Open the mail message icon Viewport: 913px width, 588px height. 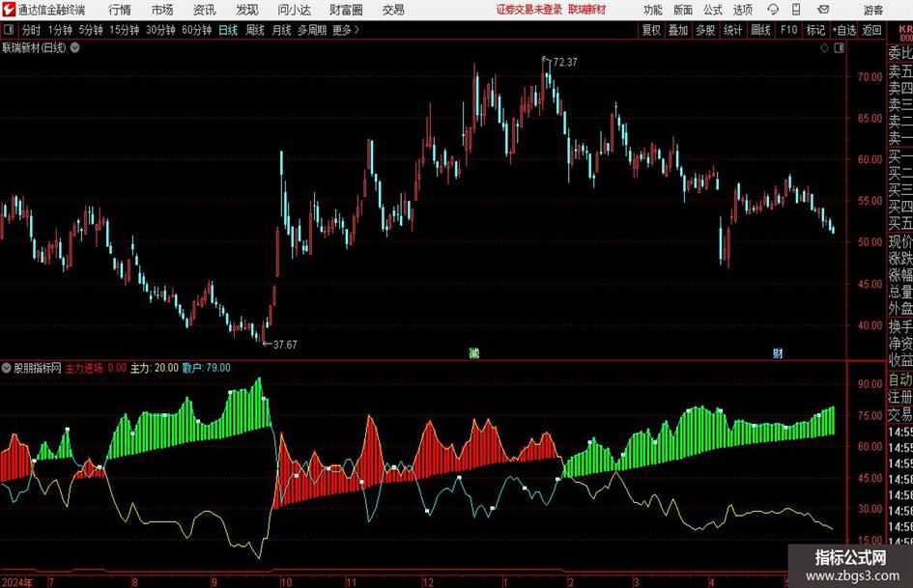tap(823, 10)
